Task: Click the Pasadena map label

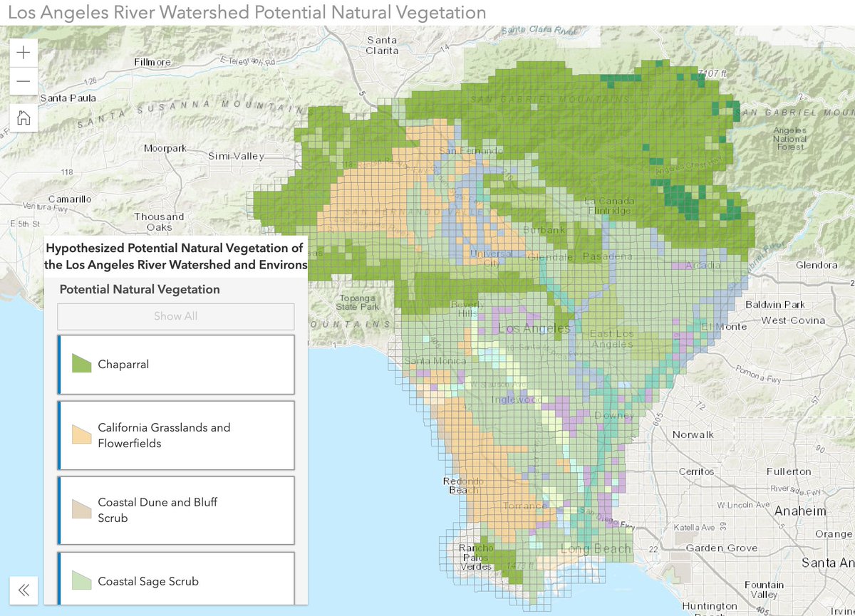Action: coord(607,256)
